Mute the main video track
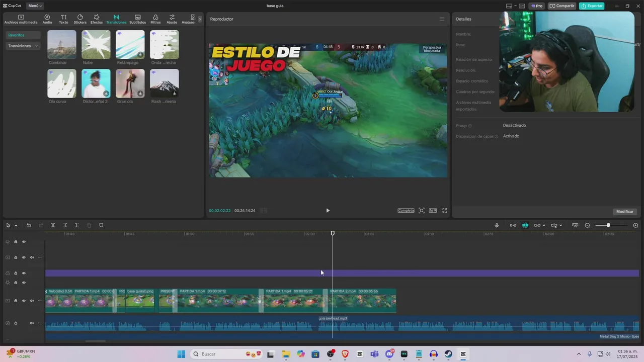 [32, 301]
